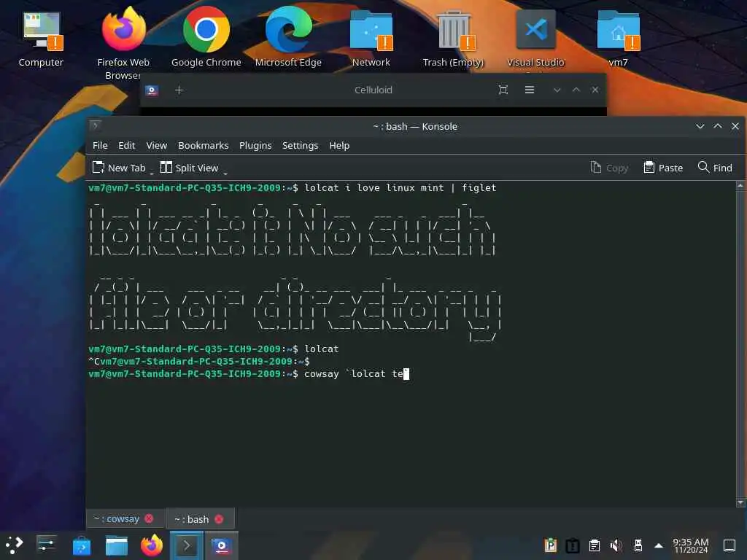Expand the Split View dropdown arrow
This screenshot has height=560, width=747.
tap(225, 172)
